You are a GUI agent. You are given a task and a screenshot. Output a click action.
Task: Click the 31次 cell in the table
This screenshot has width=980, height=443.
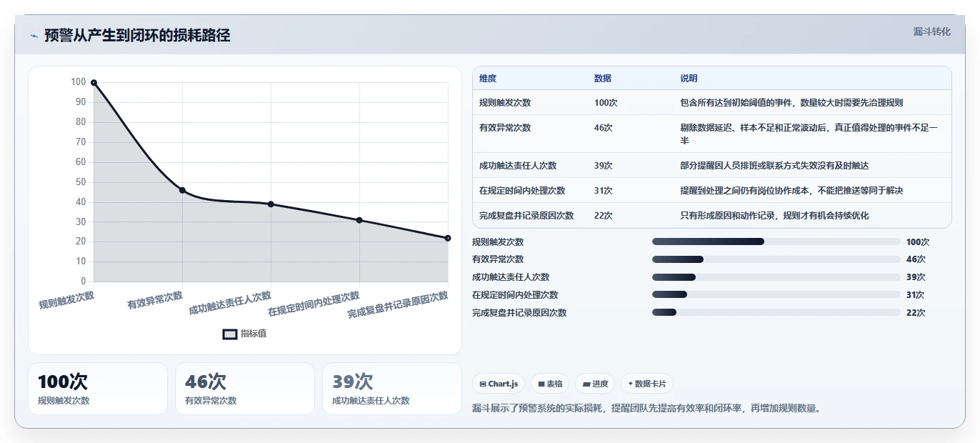pos(604,191)
